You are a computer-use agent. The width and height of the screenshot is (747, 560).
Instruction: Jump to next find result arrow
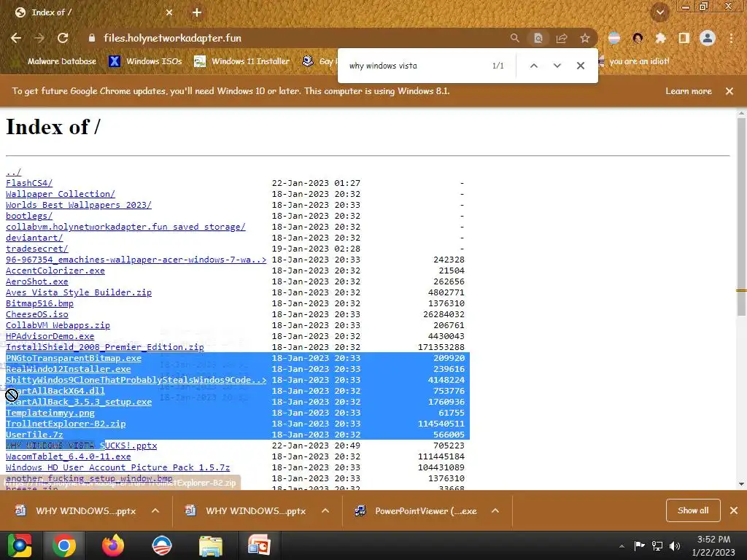tap(557, 66)
